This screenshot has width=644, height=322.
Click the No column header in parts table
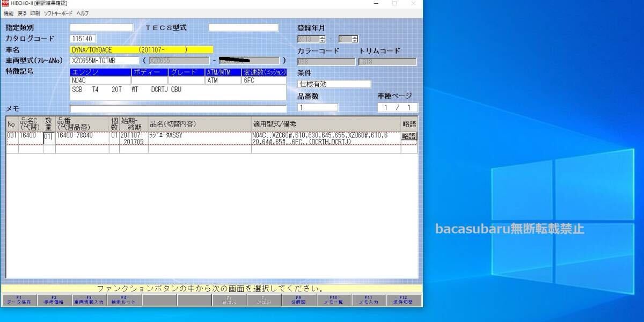[x=12, y=124]
